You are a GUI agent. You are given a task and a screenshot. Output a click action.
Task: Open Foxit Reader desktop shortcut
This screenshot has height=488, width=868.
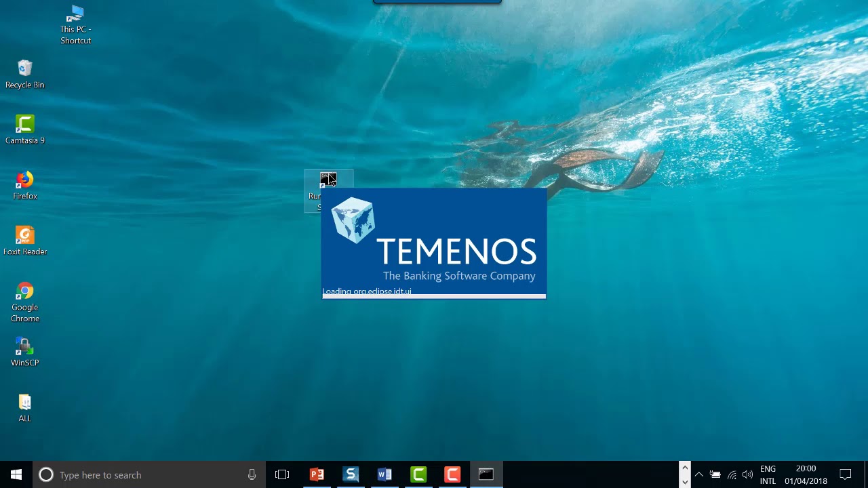(x=25, y=241)
